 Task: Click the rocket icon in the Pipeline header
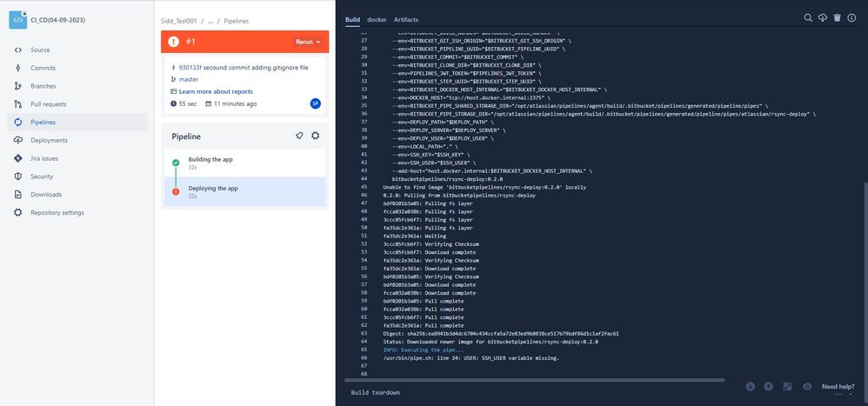tap(299, 136)
